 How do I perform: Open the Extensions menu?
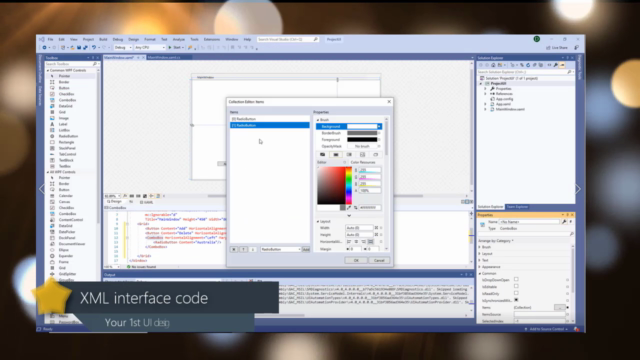coord(212,40)
